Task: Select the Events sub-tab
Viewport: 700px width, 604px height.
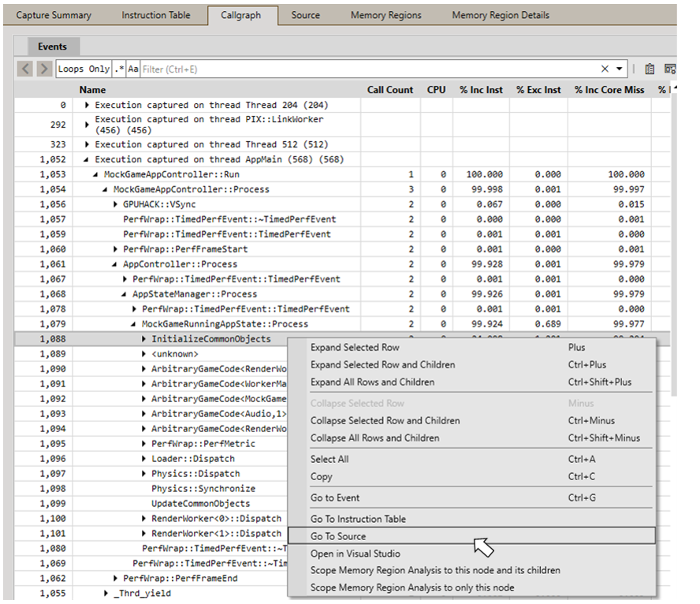Action: [52, 47]
